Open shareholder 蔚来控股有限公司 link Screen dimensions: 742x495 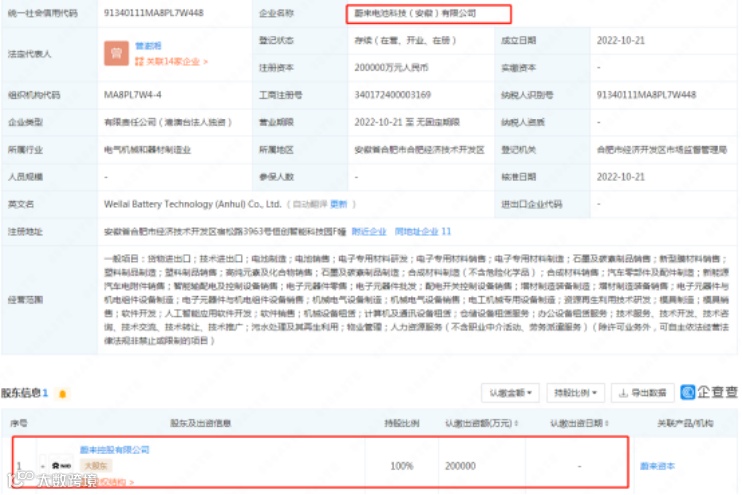[115, 450]
